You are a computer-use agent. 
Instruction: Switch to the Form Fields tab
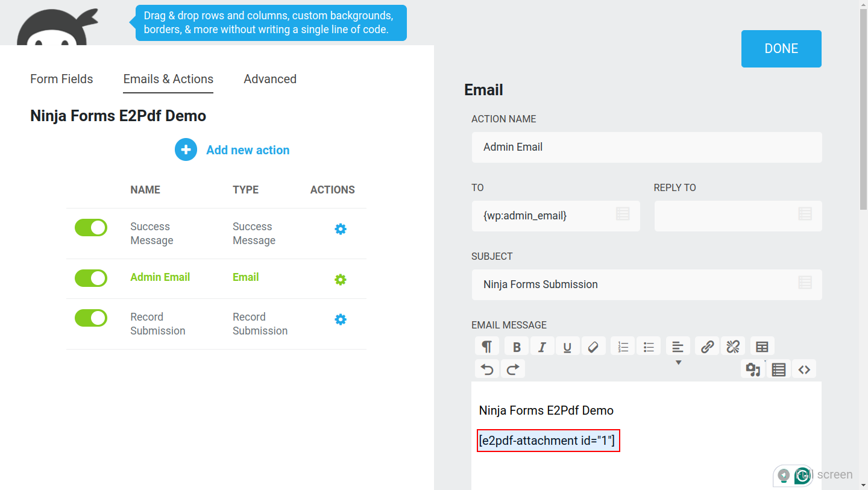coord(61,79)
